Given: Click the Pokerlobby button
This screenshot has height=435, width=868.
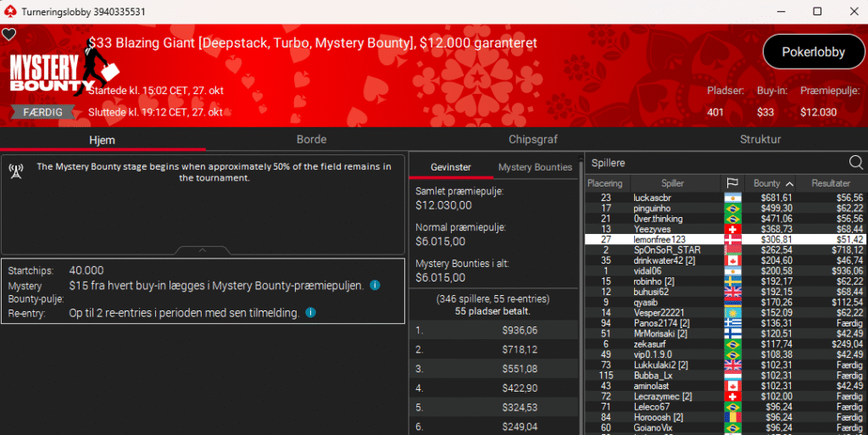Looking at the screenshot, I should click(x=813, y=52).
